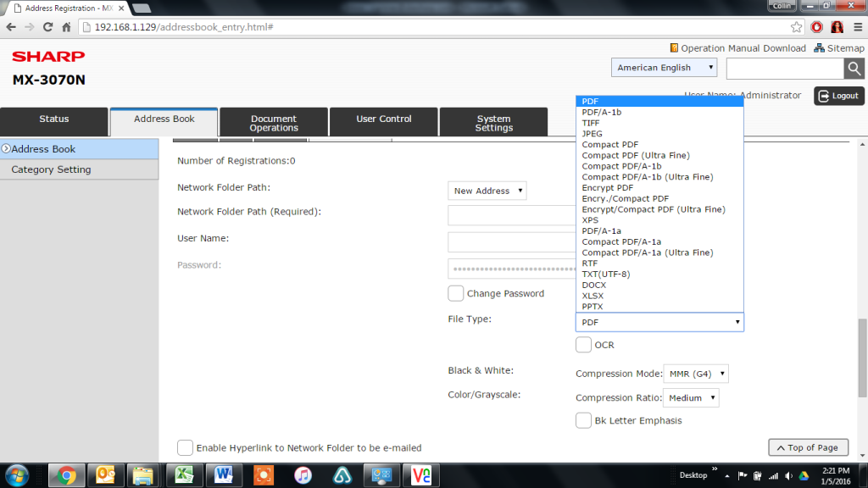Screen dimensions: 868x488
Task: Click the Logout button
Action: (839, 96)
